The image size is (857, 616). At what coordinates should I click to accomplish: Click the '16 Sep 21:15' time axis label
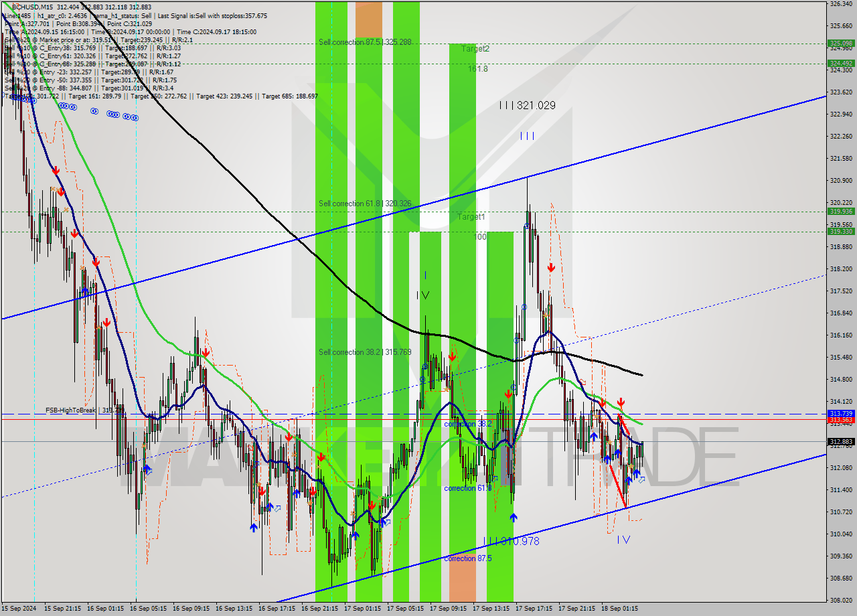point(319,609)
